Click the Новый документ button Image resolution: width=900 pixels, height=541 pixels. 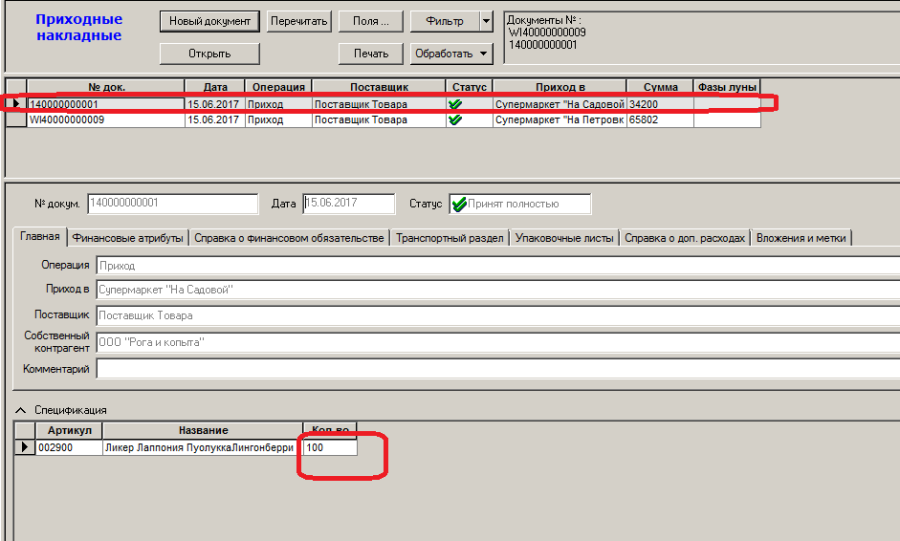[x=210, y=21]
